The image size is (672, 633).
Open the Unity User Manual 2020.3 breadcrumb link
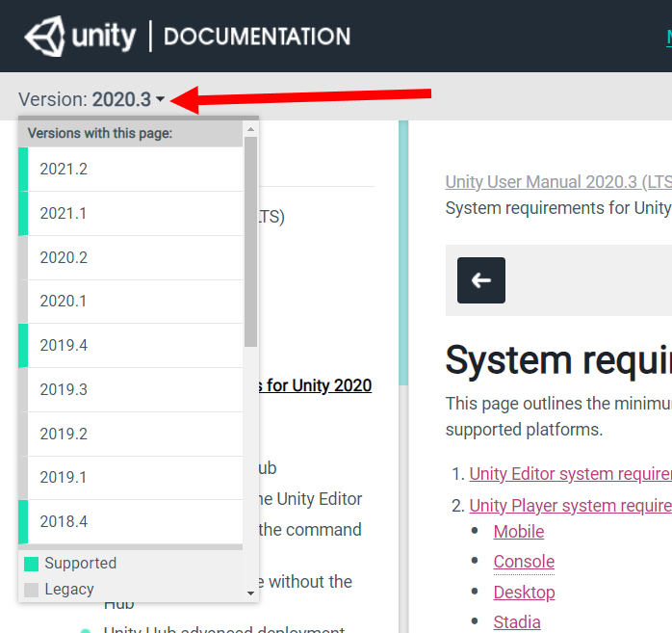click(558, 182)
